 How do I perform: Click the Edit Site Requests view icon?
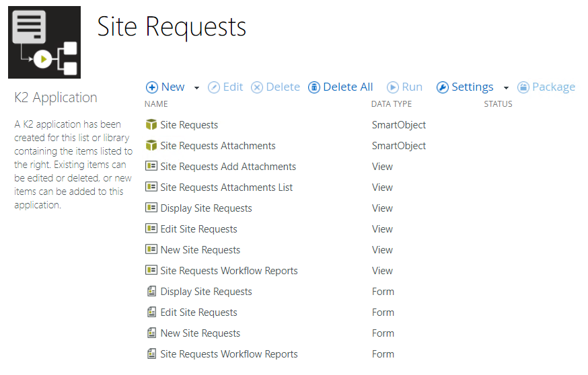point(151,228)
